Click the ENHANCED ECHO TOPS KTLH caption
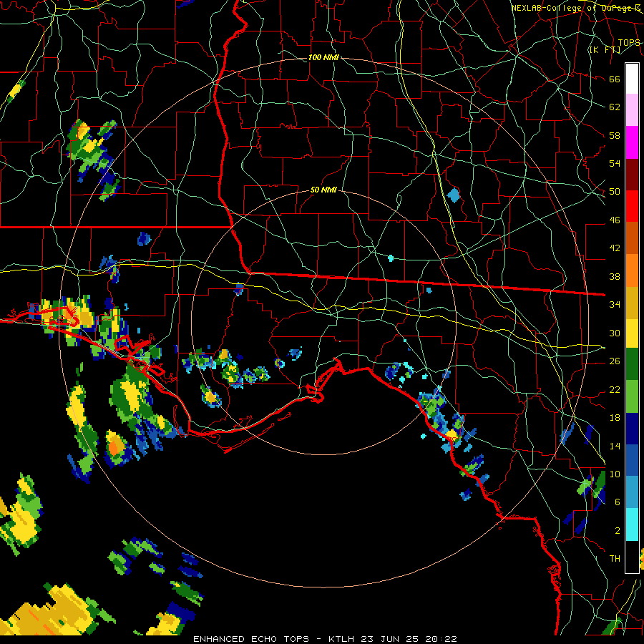 (x=325, y=639)
